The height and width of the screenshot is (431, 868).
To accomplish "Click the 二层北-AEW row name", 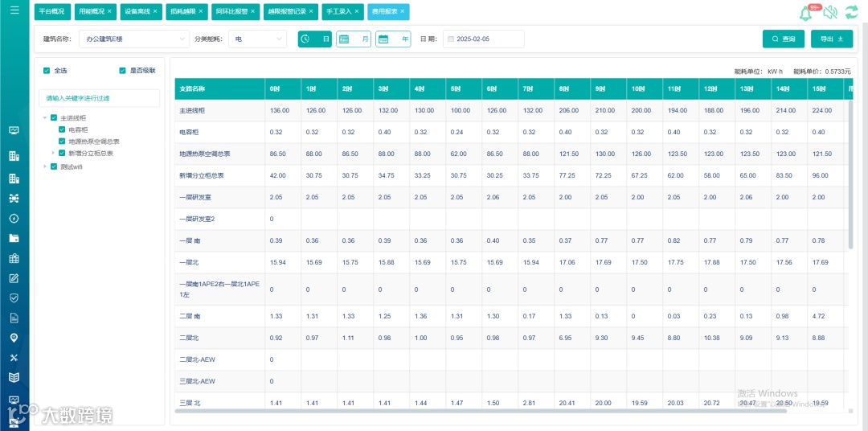I will (x=198, y=360).
